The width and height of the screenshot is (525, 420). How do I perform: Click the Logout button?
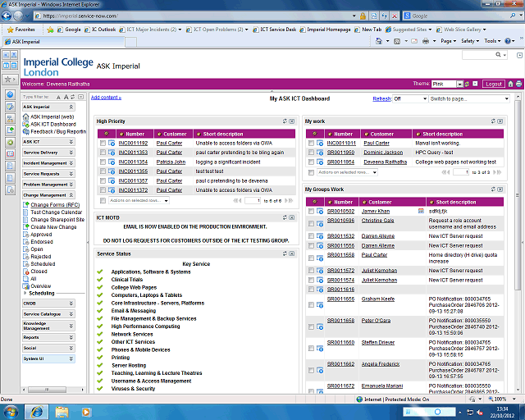pyautogui.click(x=493, y=84)
